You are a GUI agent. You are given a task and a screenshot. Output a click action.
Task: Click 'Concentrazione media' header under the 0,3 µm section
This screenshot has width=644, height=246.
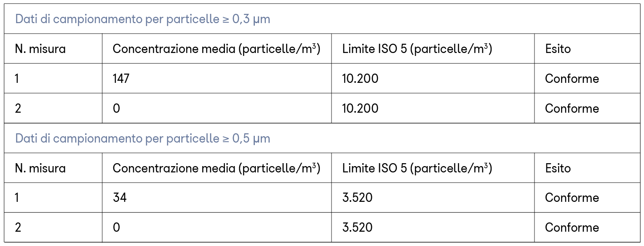point(216,49)
